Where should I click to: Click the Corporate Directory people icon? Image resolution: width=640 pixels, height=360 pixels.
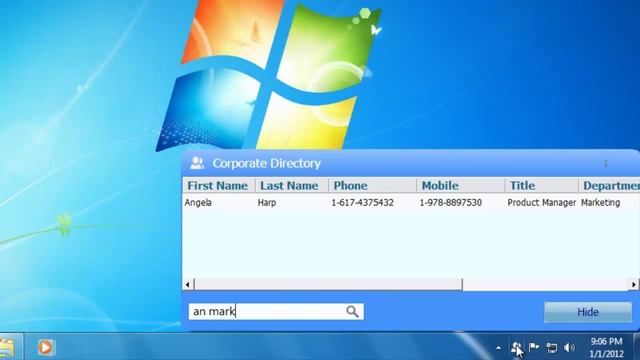click(197, 163)
